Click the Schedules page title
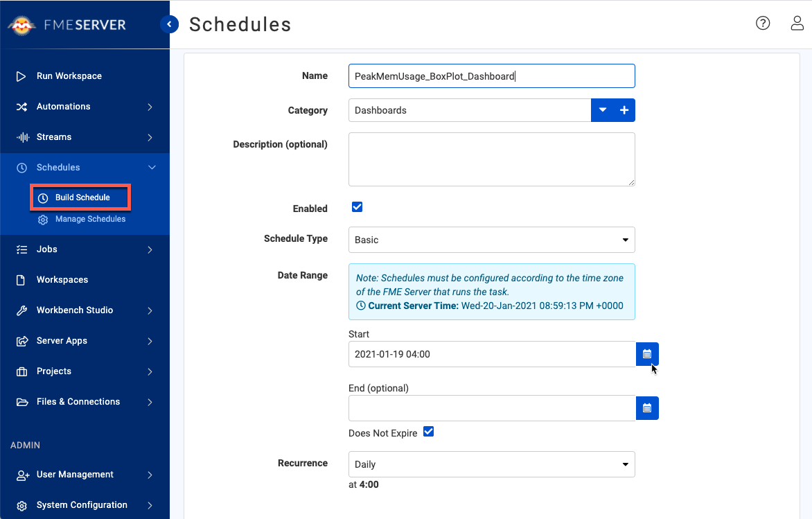 [240, 24]
